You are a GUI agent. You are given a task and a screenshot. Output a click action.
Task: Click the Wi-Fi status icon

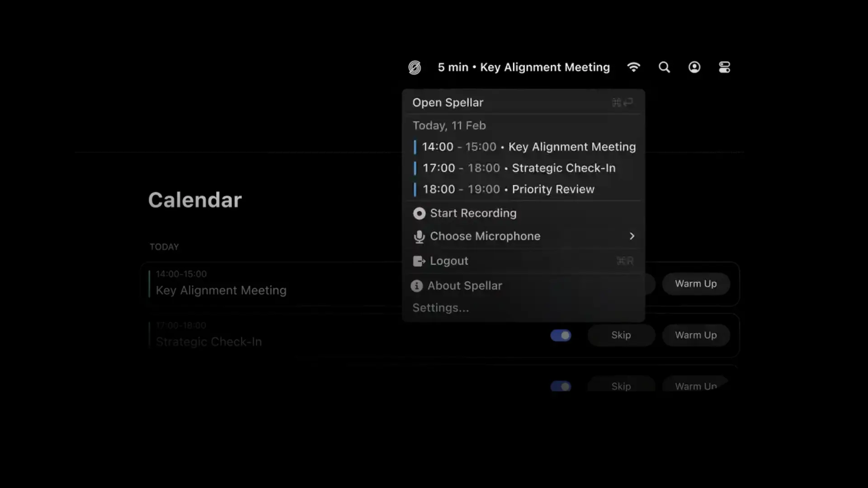point(634,67)
